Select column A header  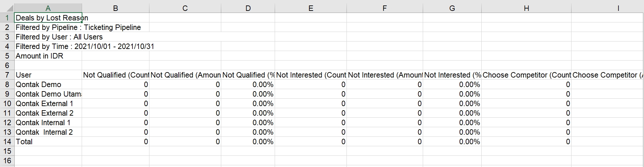48,8
